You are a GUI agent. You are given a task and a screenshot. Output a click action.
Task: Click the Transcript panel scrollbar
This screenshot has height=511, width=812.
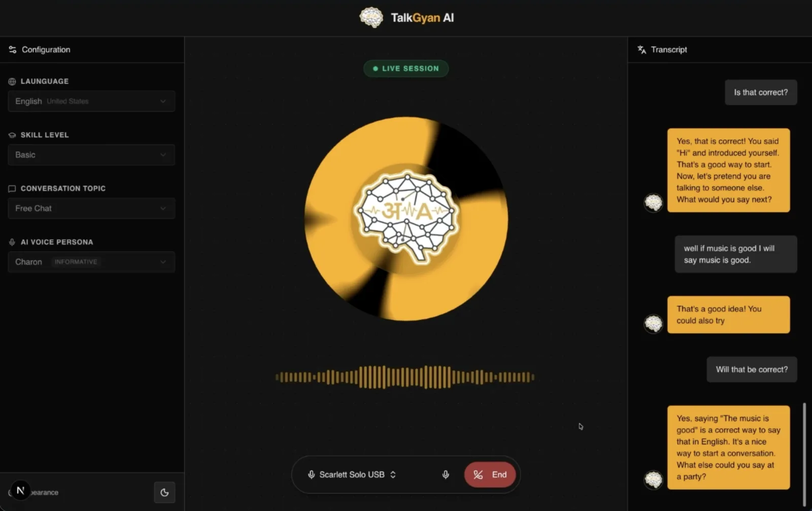tap(804, 454)
